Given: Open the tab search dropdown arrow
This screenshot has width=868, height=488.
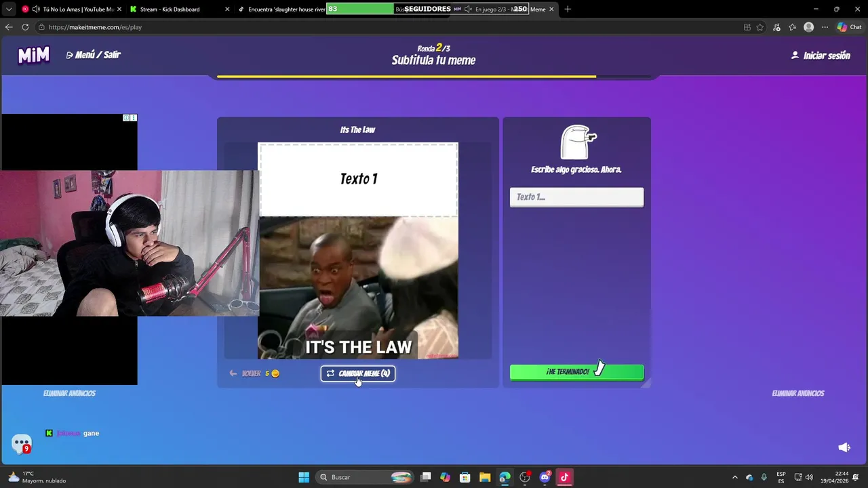Looking at the screenshot, I should 9,9.
